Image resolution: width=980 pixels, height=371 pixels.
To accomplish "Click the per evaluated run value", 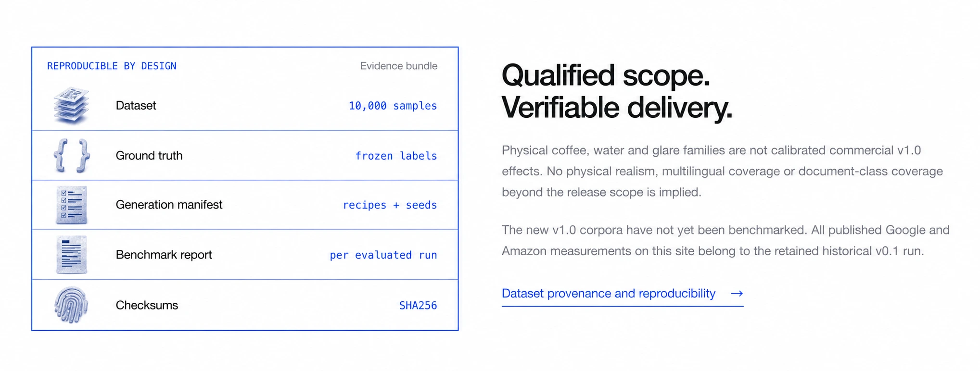I will [383, 255].
